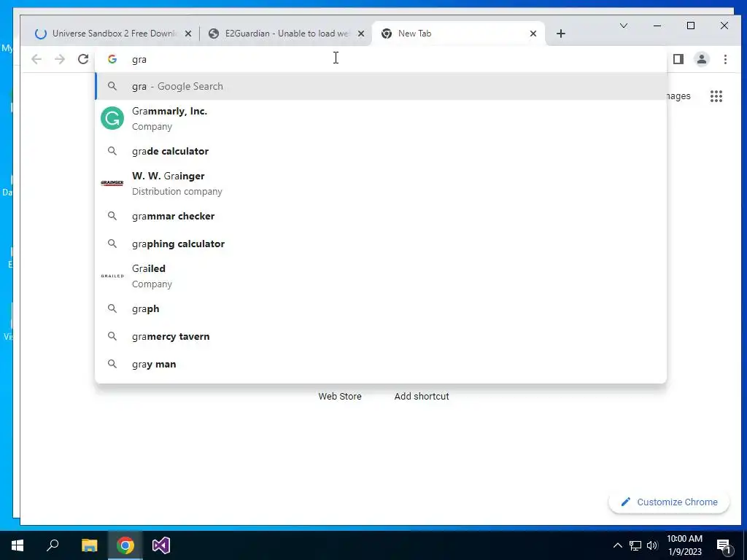Open Visual Studio from taskbar
747x560 pixels.
[161, 545]
